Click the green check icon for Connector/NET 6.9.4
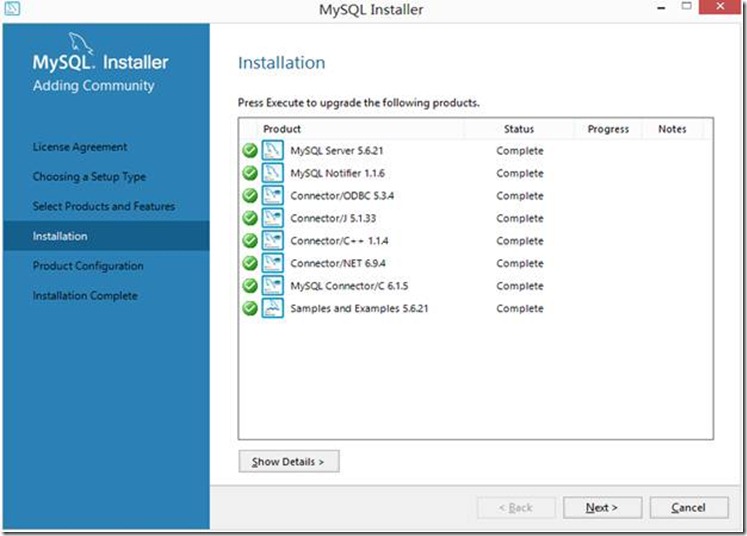Image resolution: width=747 pixels, height=536 pixels. pyautogui.click(x=250, y=263)
